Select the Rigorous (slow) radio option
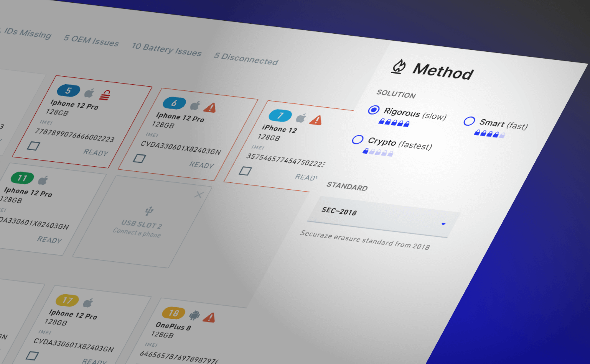This screenshot has height=364, width=590. click(x=374, y=110)
